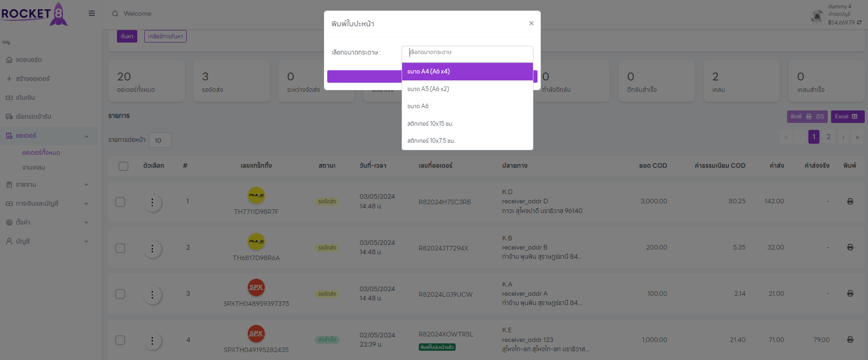Print label for order R82024XOWTR5L
Image resolution: width=868 pixels, height=360 pixels.
[x=850, y=340]
